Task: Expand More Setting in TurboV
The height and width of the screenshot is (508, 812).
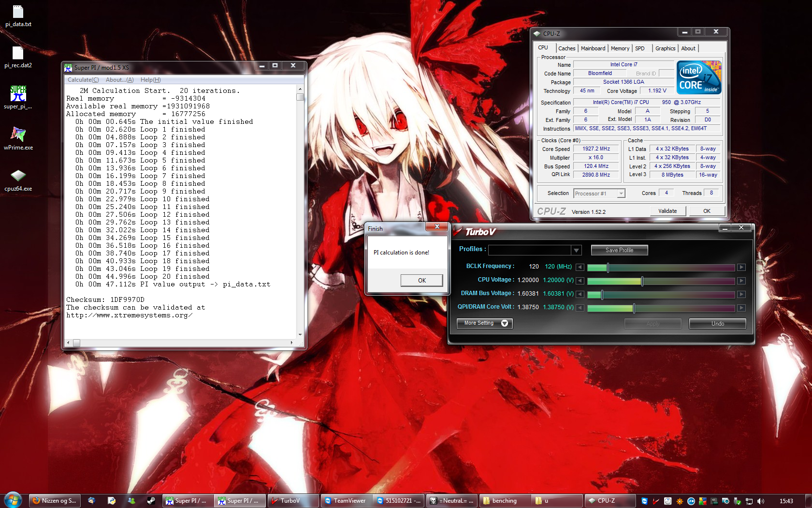Action: pos(484,323)
